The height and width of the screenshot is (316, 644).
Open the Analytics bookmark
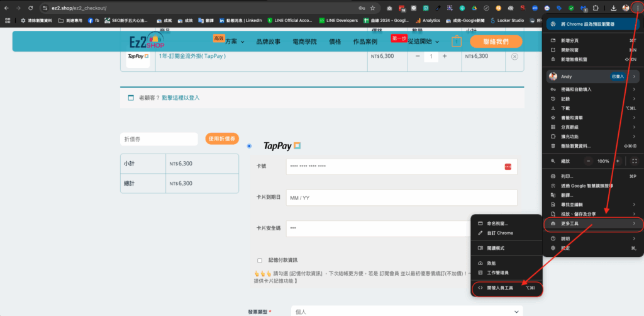click(x=428, y=20)
